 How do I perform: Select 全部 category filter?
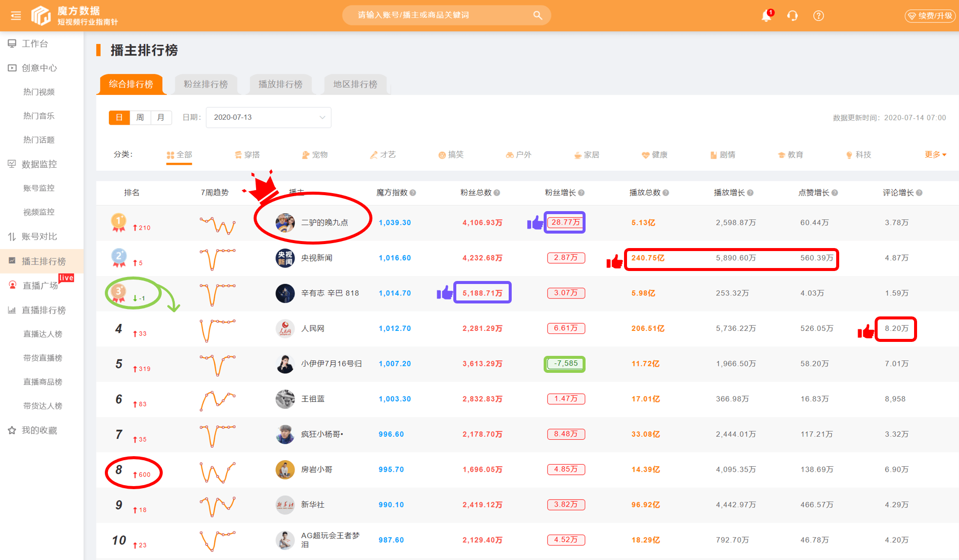click(179, 155)
